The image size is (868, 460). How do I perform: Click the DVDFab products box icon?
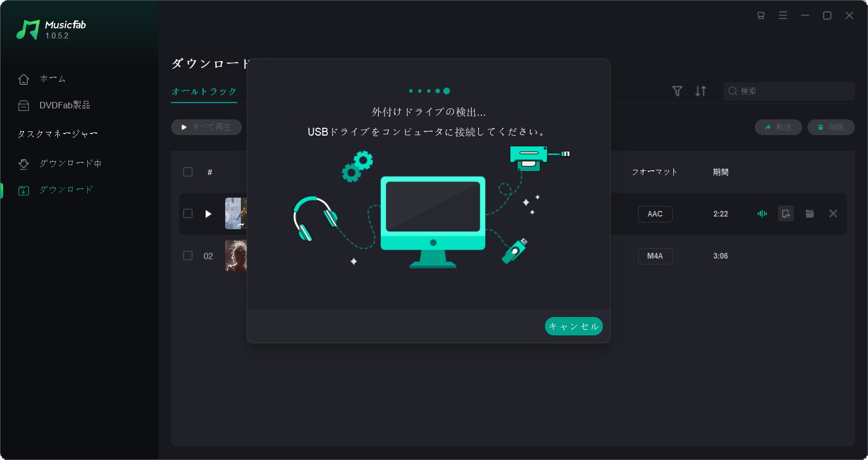point(24,106)
